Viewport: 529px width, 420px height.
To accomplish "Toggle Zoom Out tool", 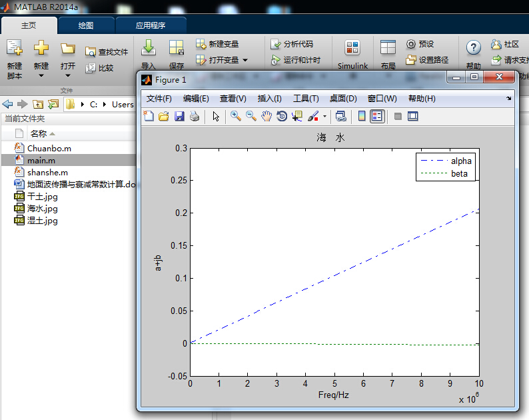I will (x=251, y=116).
